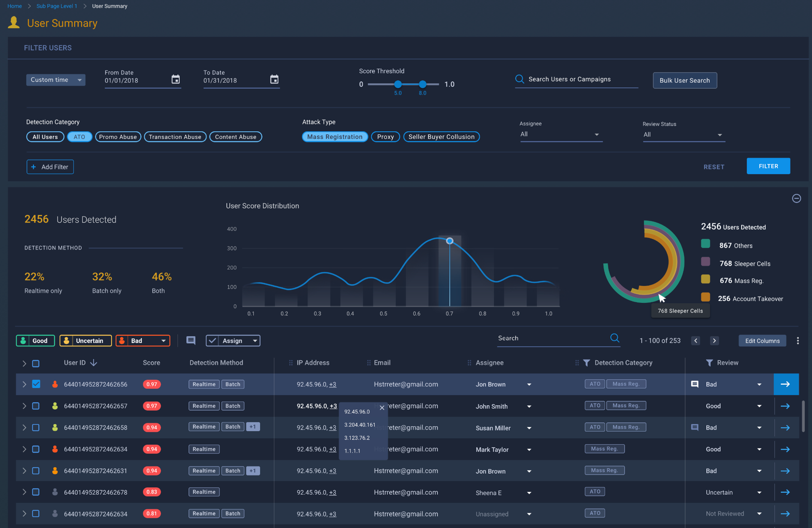The height and width of the screenshot is (528, 812).
Task: Close the IP address popup
Action: click(382, 408)
